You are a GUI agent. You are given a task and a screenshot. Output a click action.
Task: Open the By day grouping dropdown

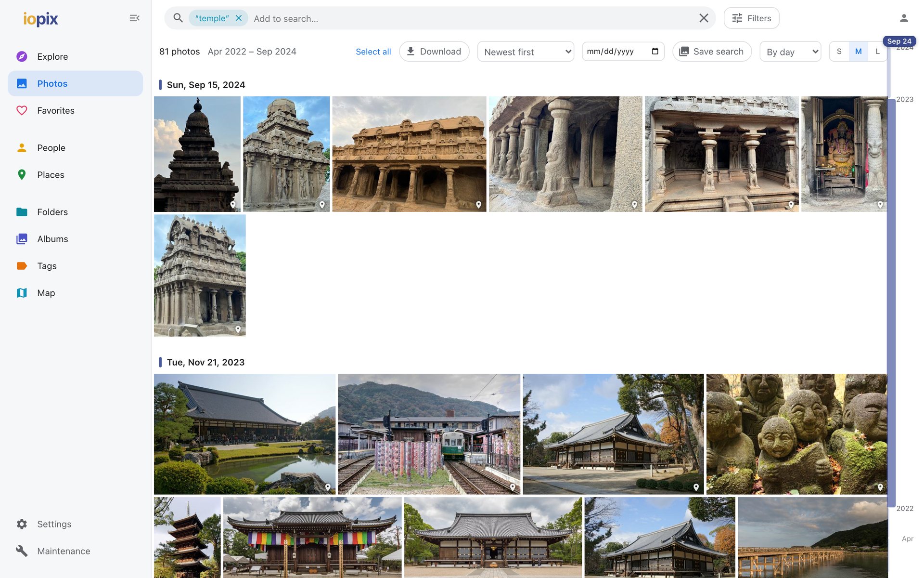(x=790, y=52)
